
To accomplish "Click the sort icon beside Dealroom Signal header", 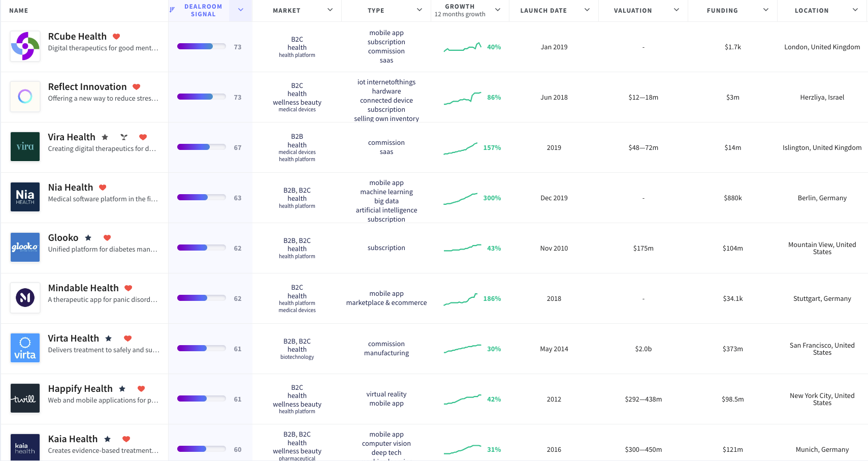I will (172, 10).
